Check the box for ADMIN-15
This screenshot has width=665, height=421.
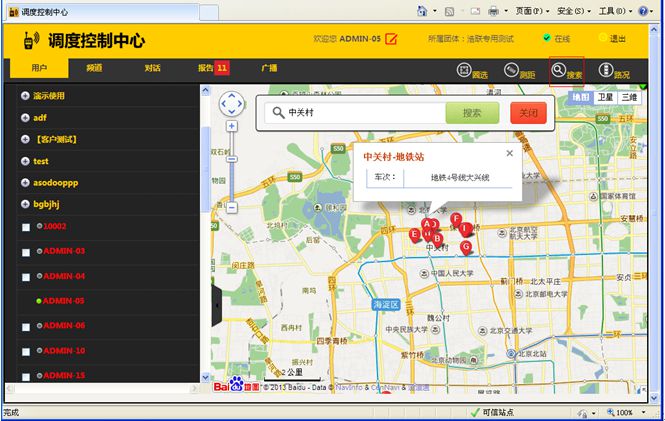[x=26, y=376]
